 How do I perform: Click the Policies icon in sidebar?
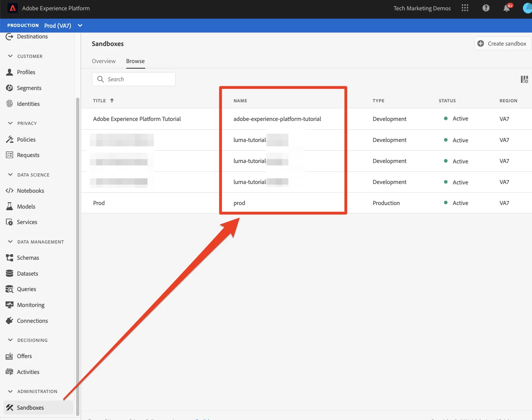click(10, 139)
